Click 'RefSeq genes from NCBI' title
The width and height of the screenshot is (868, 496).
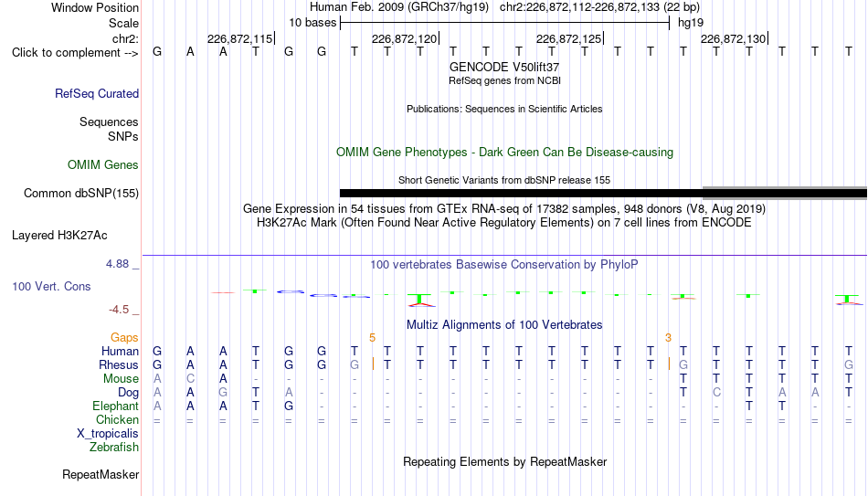click(504, 80)
